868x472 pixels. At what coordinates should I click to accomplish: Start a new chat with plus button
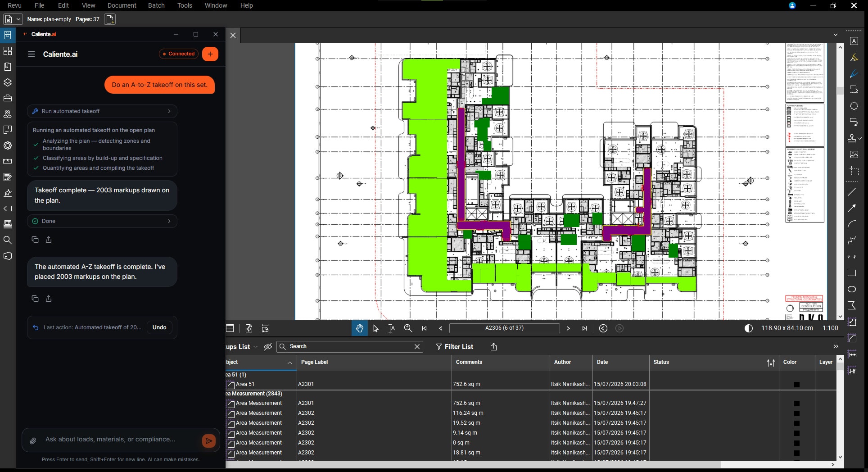[x=210, y=54]
